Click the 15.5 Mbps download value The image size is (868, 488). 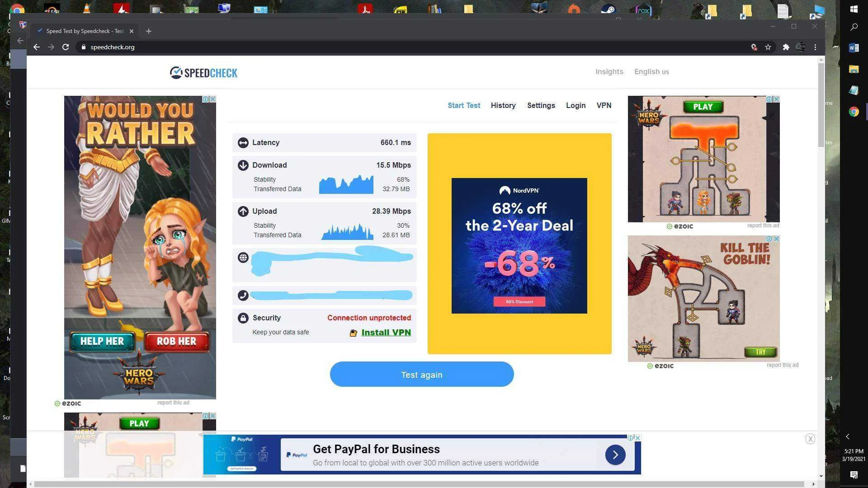click(x=393, y=165)
